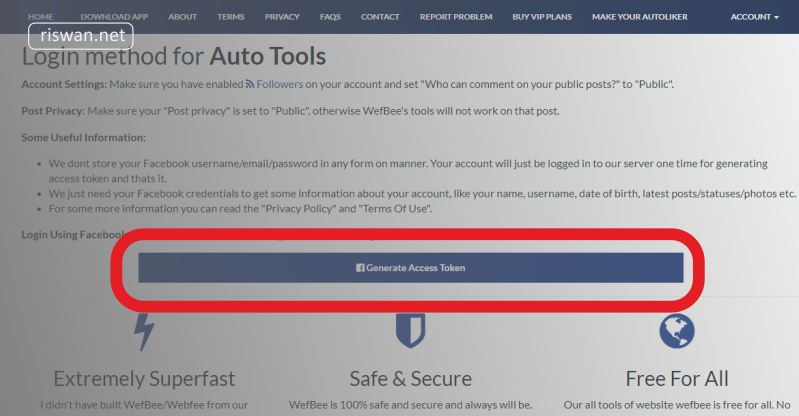799x416 pixels.
Task: Go to DOWNLOAD APP page
Action: (114, 17)
